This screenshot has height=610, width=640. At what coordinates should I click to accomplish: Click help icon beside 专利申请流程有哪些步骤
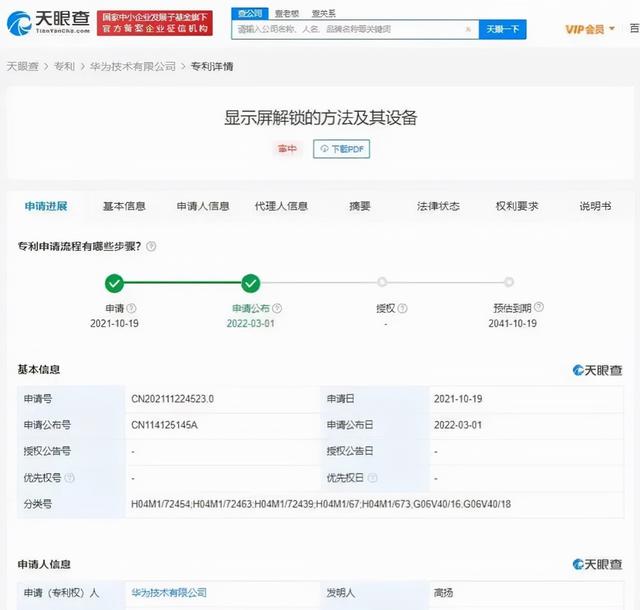[x=151, y=246]
